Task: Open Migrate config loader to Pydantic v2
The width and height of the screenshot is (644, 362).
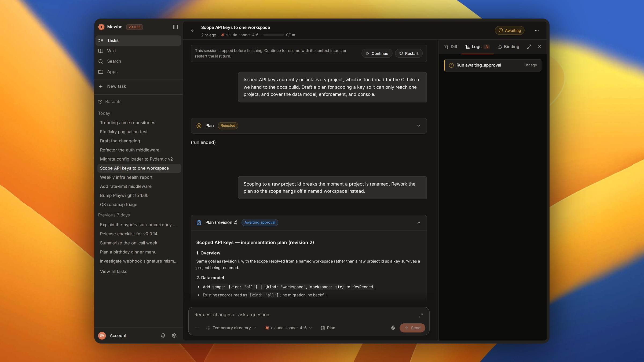Action: [x=139, y=159]
